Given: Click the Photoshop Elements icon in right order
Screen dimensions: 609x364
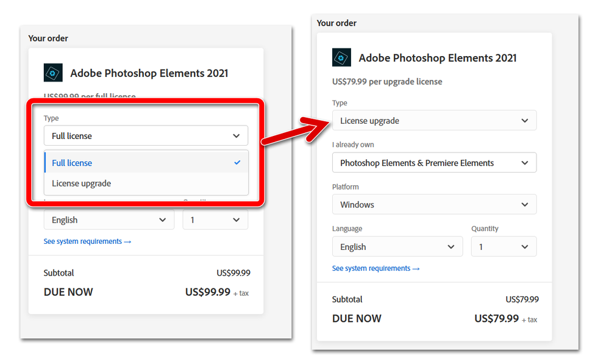Looking at the screenshot, I should coord(341,57).
